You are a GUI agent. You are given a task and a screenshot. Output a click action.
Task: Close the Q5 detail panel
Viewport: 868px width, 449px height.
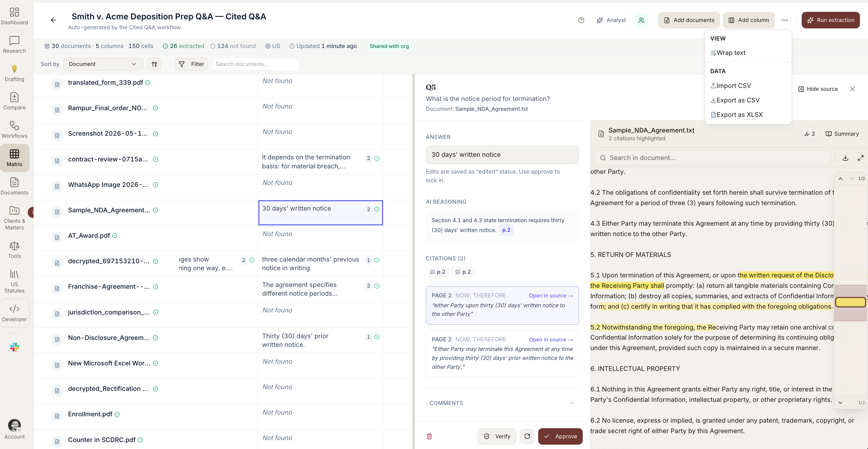pos(852,89)
